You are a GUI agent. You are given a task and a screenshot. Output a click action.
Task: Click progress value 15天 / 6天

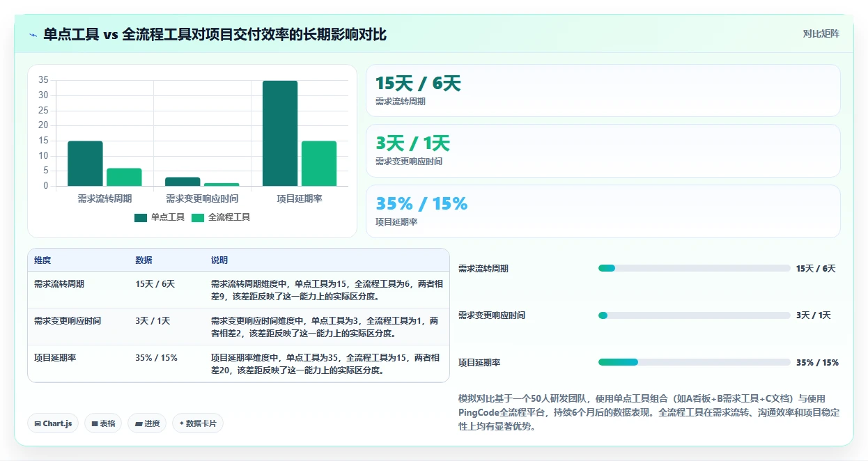tap(816, 269)
